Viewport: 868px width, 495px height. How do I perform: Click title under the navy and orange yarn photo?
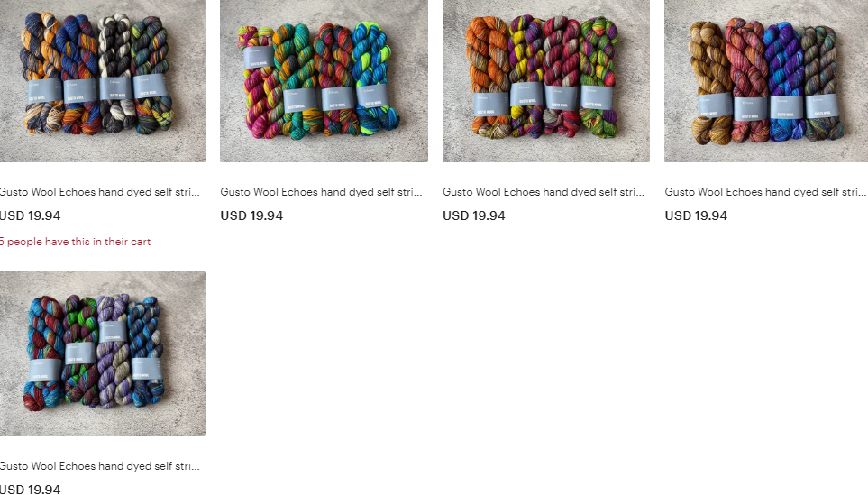click(100, 192)
